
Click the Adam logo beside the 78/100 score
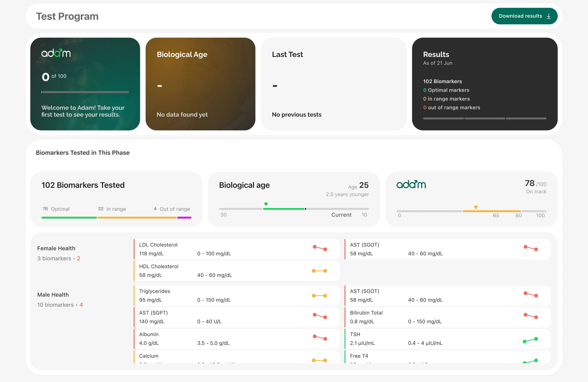pos(411,184)
